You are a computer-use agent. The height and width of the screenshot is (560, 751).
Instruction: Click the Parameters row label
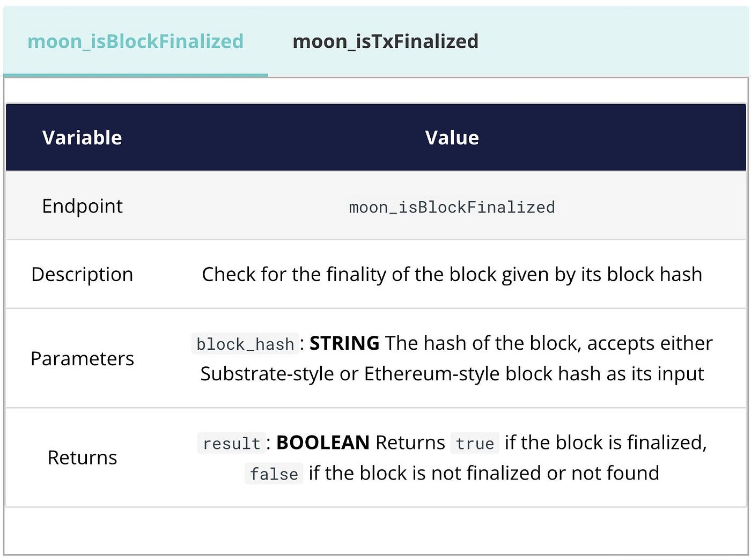pyautogui.click(x=82, y=358)
